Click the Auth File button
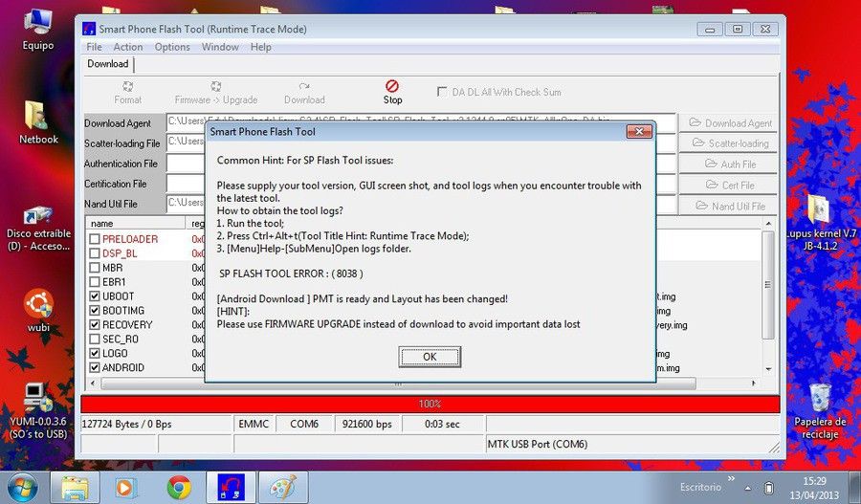861x504 pixels. 729,164
